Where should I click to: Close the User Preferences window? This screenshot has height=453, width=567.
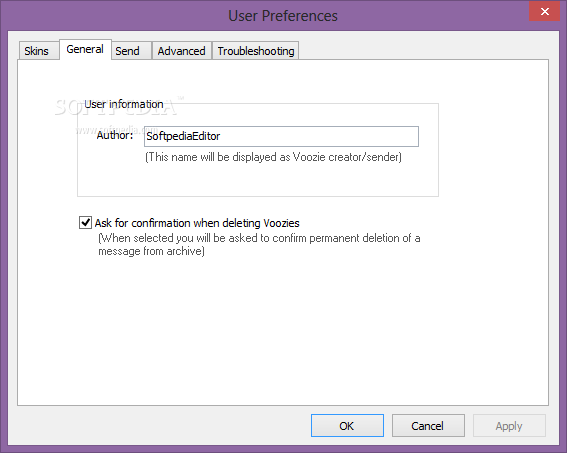[x=545, y=11]
